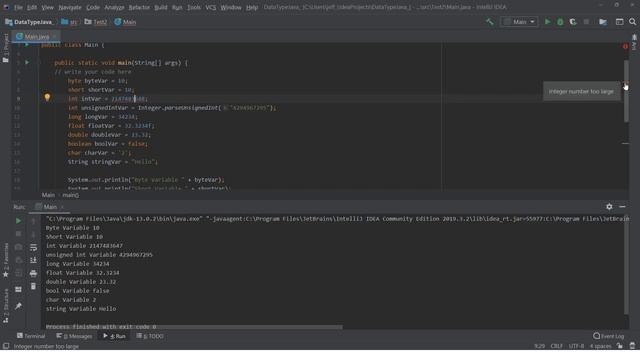Screen dimensions: 640x360
Task: Open Run panel settings gear
Action: (609, 207)
